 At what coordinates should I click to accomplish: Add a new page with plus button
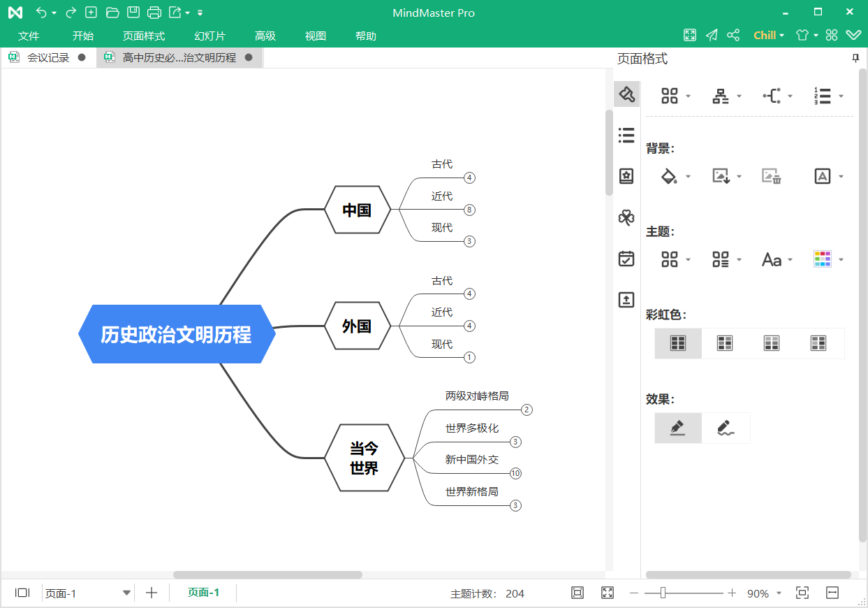click(x=152, y=593)
